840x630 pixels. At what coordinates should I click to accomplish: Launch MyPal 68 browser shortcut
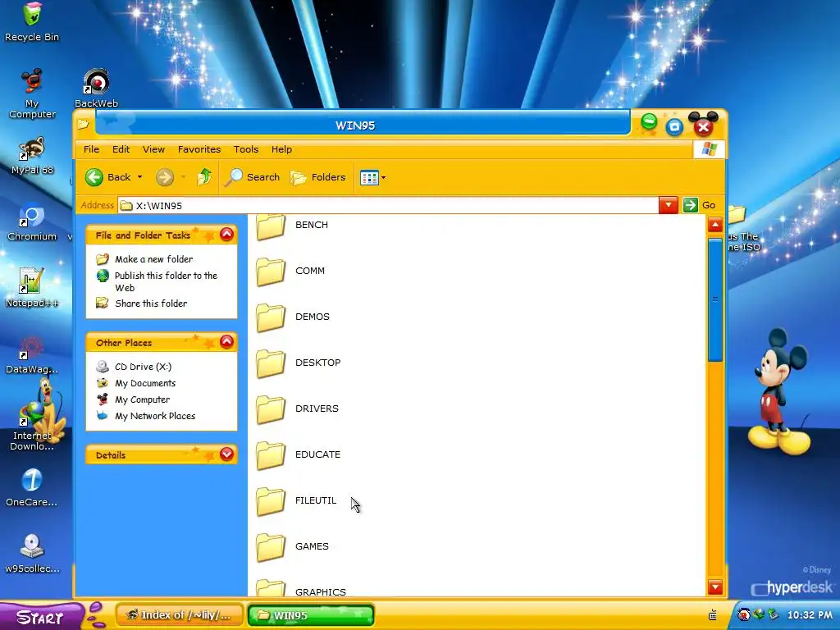tap(32, 156)
